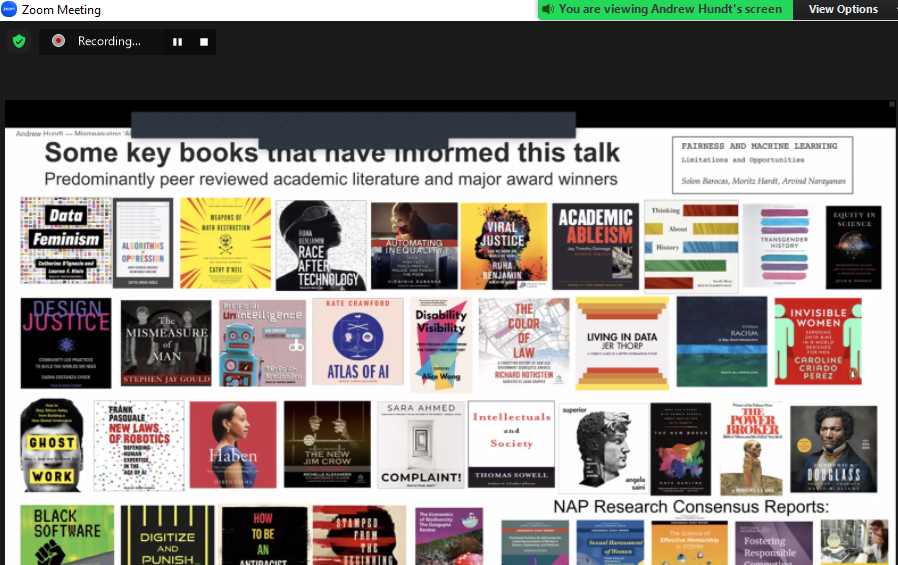Click the Viral Justice book cover
898x565 pixels.
(x=504, y=246)
